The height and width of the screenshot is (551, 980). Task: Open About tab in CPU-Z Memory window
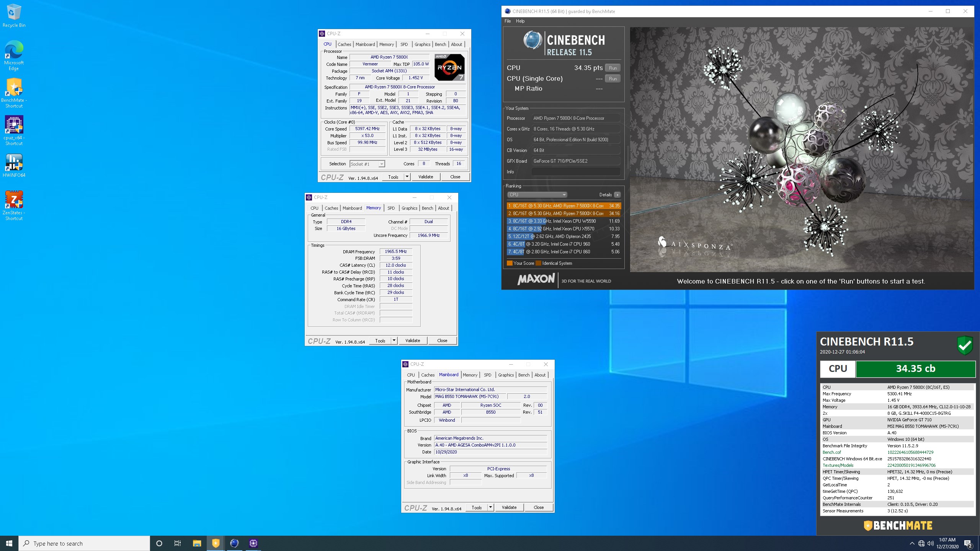pyautogui.click(x=443, y=208)
